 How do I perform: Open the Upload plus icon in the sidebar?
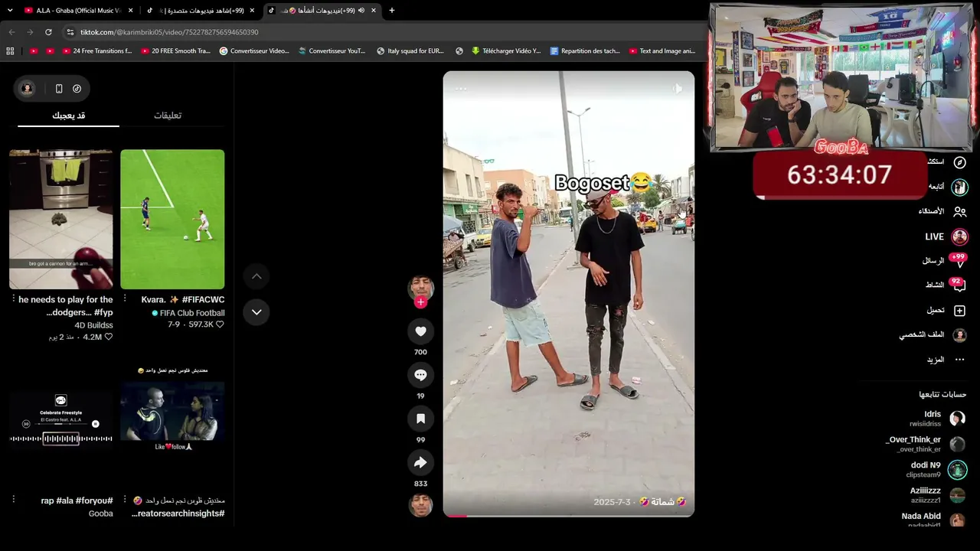[x=959, y=311]
